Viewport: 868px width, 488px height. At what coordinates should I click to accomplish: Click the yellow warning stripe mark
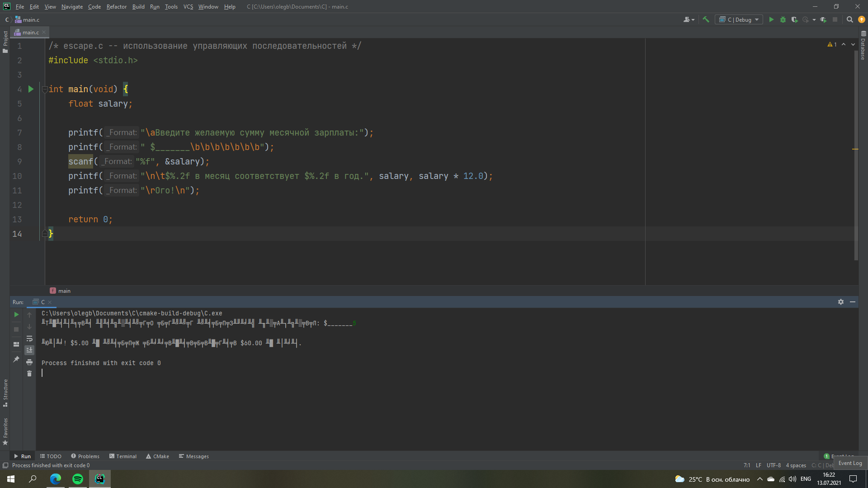click(855, 149)
